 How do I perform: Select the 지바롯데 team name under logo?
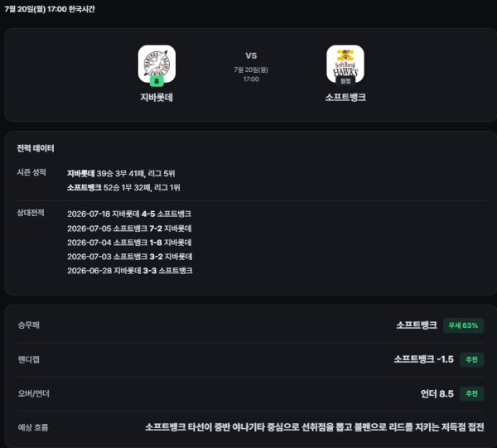[157, 97]
